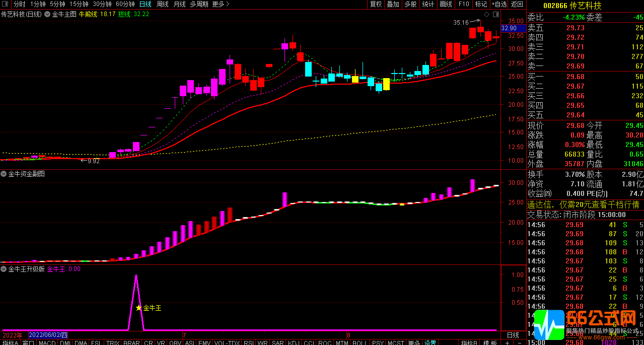Image resolution: width=644 pixels, height=345 pixels.
Task: Click the panel icon left of 分时
Action: click(x=6, y=4)
